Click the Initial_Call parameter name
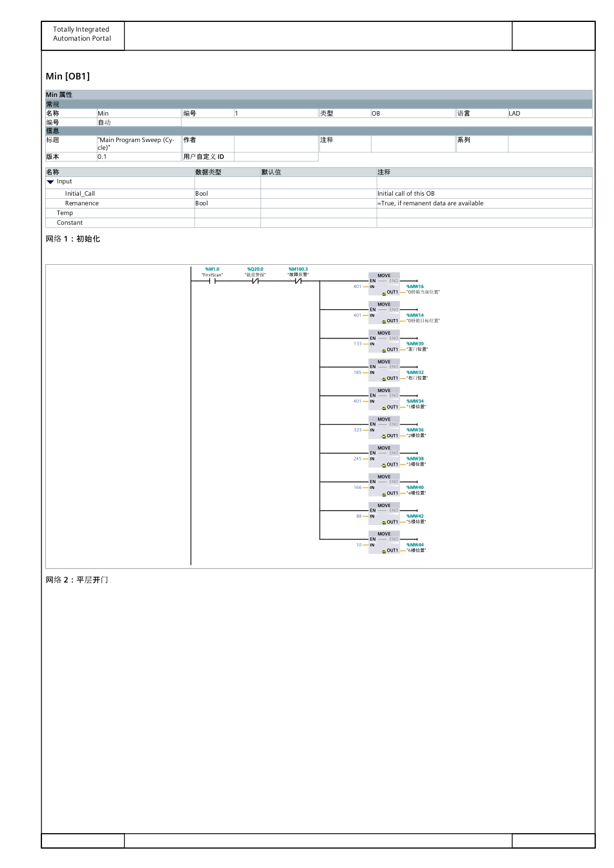614x868 pixels. 80,194
